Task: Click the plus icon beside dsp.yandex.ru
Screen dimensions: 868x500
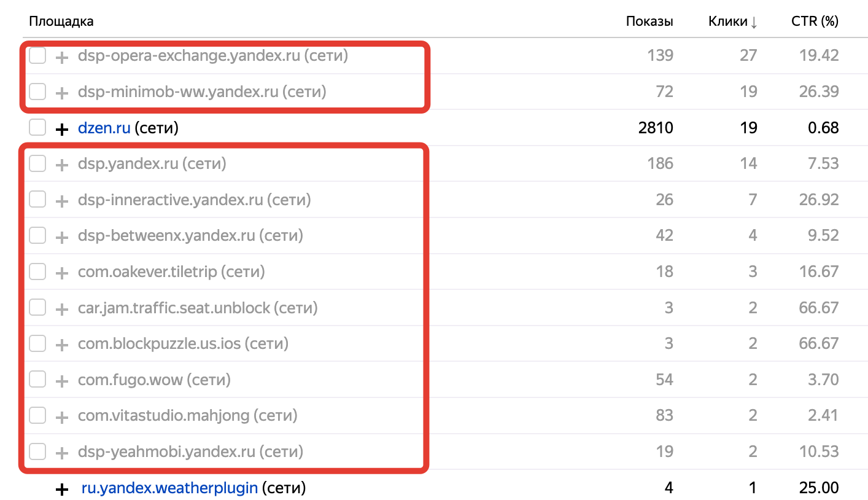Action: 61,165
